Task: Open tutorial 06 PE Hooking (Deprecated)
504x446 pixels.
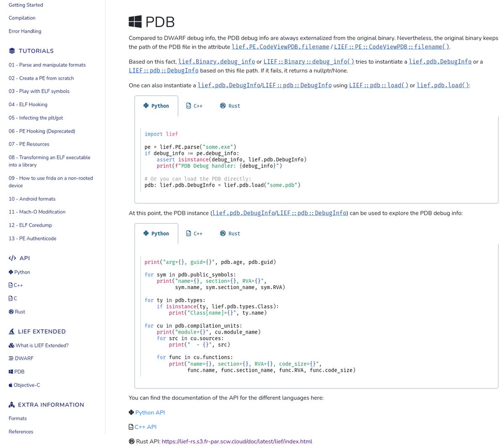Action: (42, 131)
